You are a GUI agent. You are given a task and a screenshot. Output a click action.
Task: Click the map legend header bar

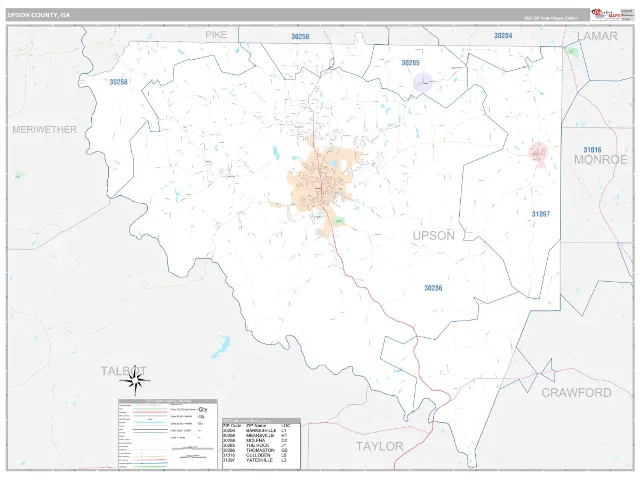(x=168, y=401)
